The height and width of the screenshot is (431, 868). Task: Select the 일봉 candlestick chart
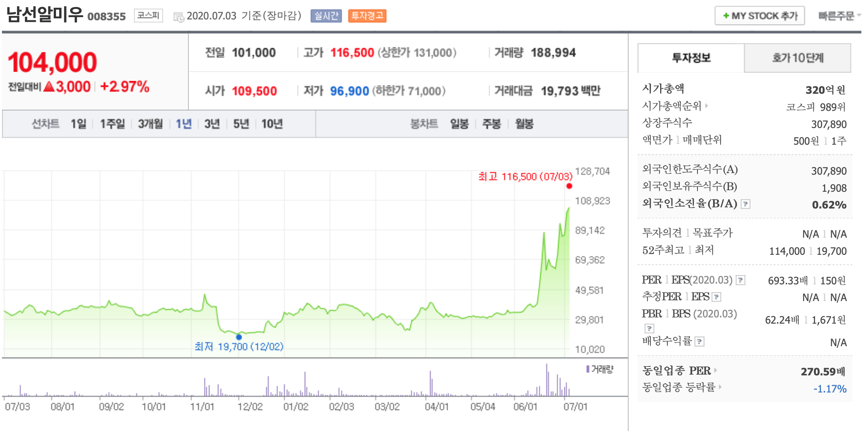coord(459,124)
